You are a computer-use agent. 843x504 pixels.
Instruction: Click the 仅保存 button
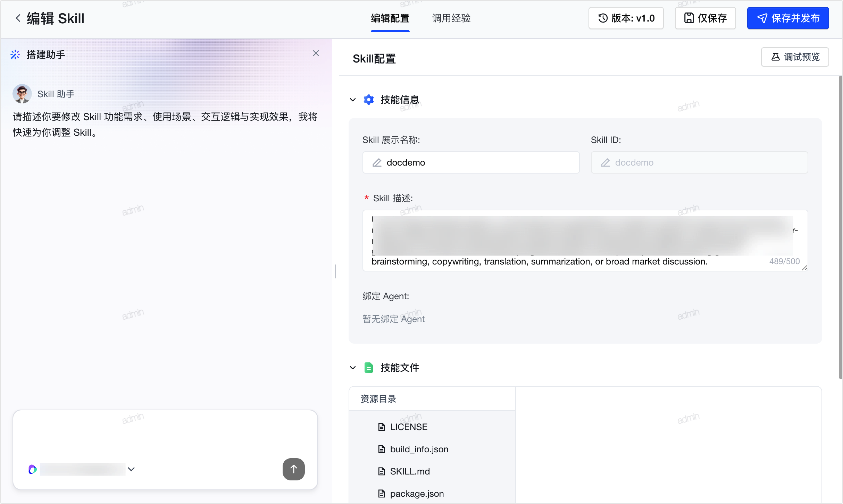[705, 18]
